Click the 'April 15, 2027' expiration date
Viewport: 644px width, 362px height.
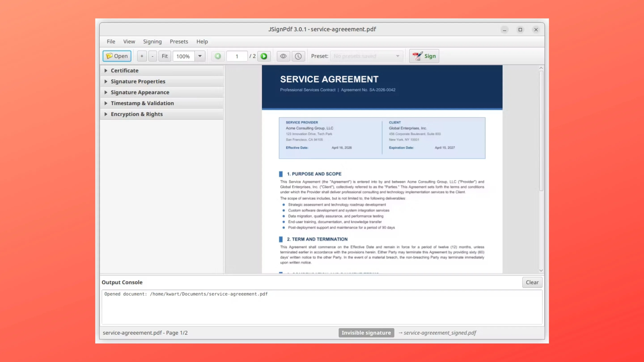[x=445, y=148]
